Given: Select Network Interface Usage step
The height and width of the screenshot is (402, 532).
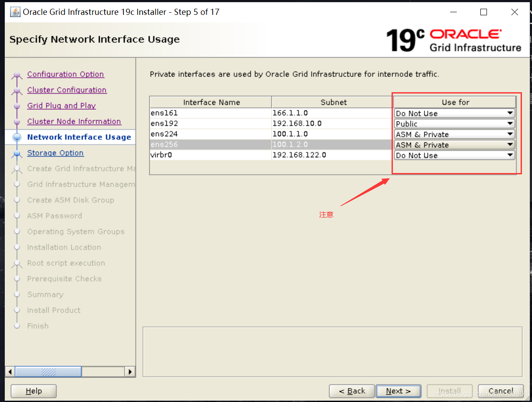Looking at the screenshot, I should pos(79,137).
